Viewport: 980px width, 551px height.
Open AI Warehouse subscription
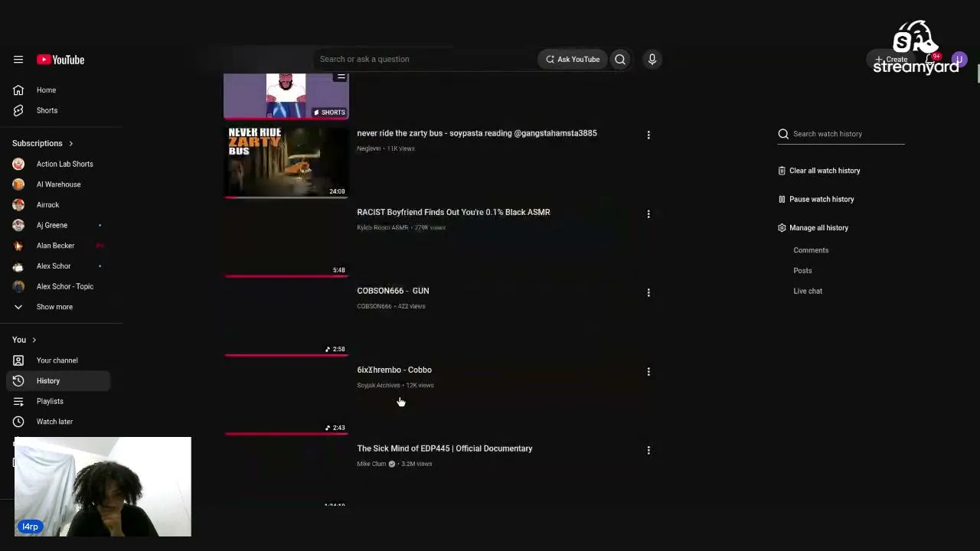58,184
